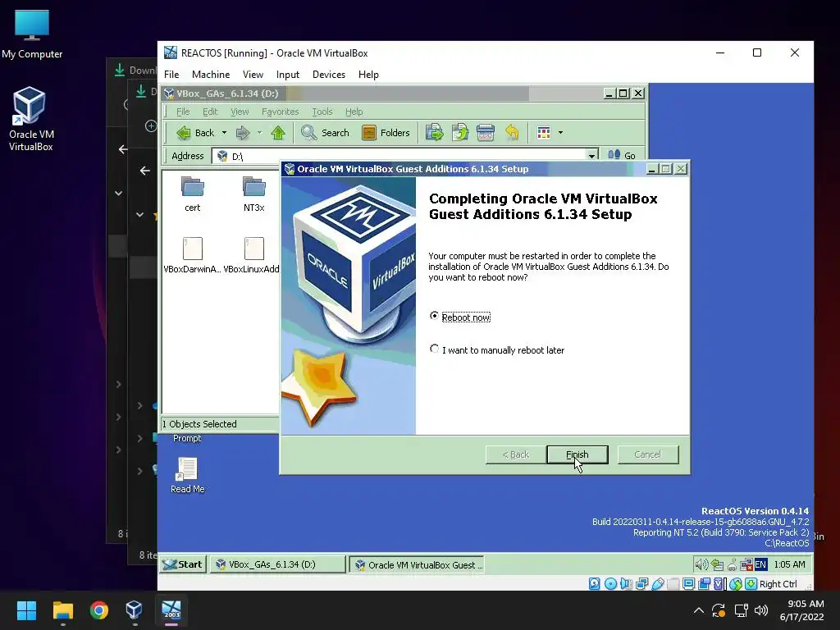Image resolution: width=840 pixels, height=630 pixels.
Task: Click the ReactOS Start button
Action: pos(183,564)
